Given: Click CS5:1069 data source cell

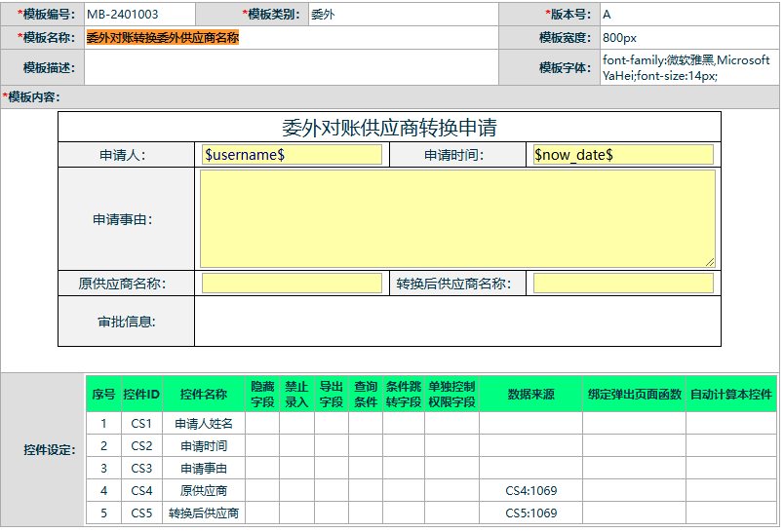Looking at the screenshot, I should click(x=530, y=513).
